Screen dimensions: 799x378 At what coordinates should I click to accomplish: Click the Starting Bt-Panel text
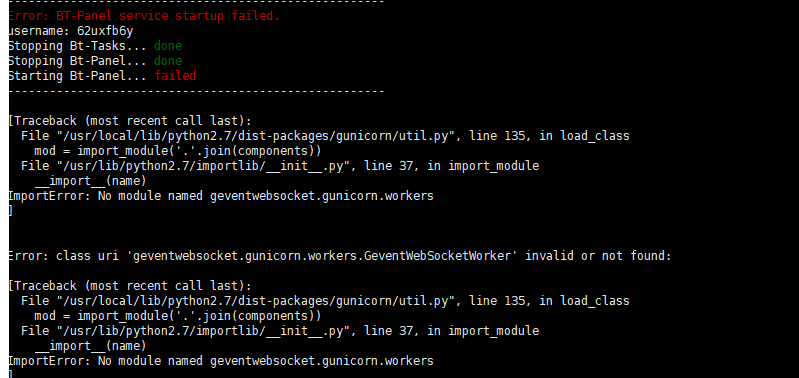click(79, 76)
